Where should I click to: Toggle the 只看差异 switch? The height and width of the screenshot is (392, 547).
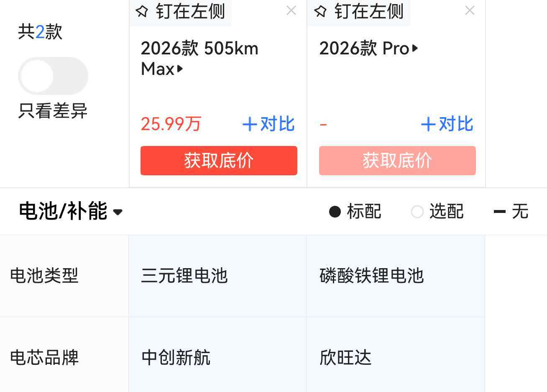click(53, 76)
